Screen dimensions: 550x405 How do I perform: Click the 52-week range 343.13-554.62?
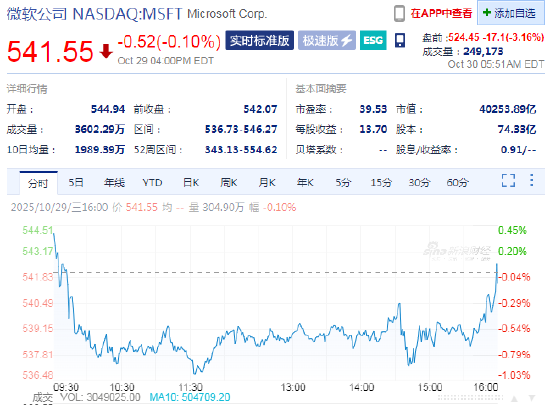pyautogui.click(x=241, y=150)
